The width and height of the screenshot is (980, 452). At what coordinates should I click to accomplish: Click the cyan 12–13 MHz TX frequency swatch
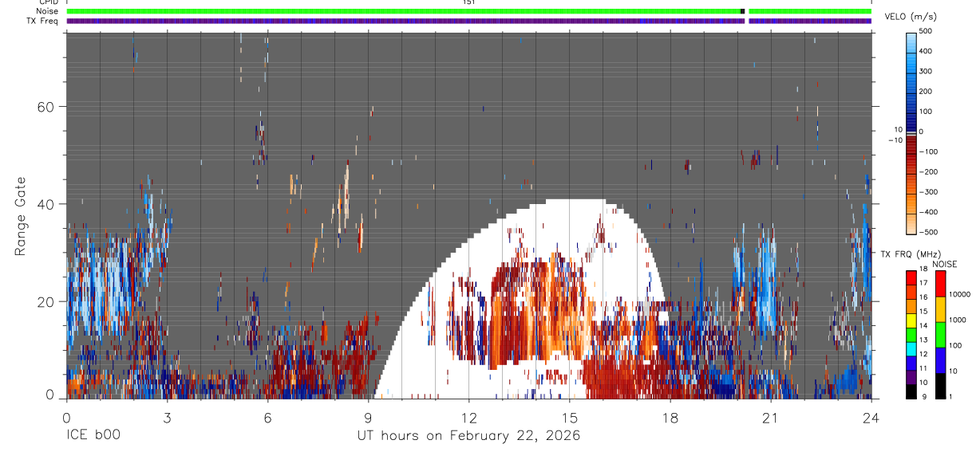911,348
